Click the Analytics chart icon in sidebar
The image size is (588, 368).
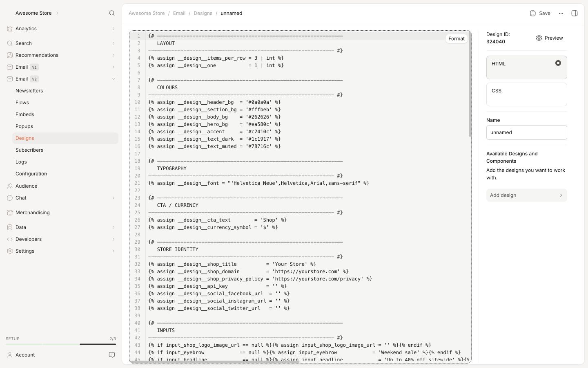(10, 29)
